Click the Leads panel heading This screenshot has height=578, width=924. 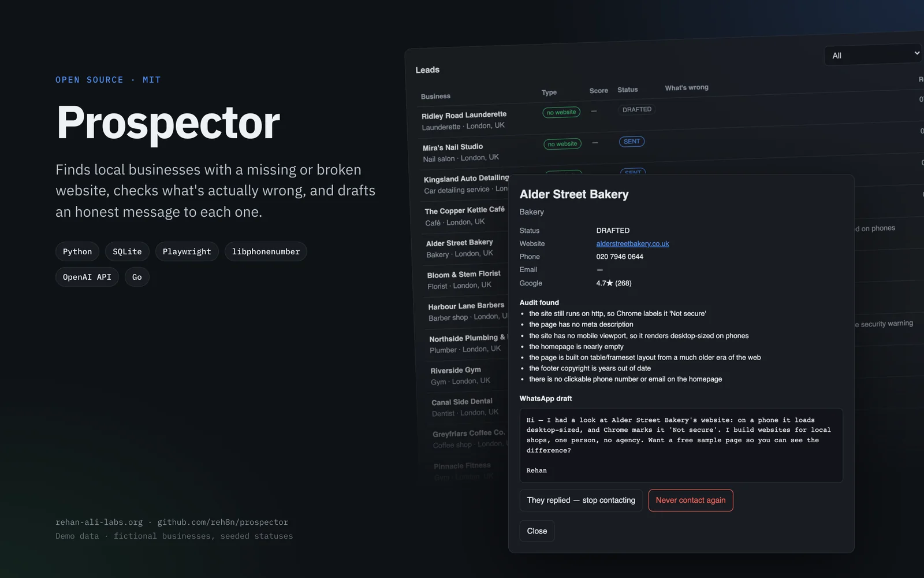click(x=427, y=70)
